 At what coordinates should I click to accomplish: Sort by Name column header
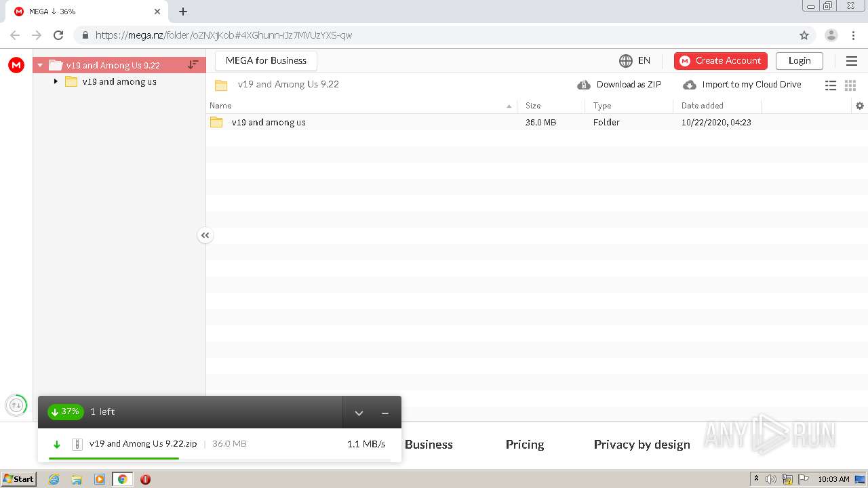point(361,106)
